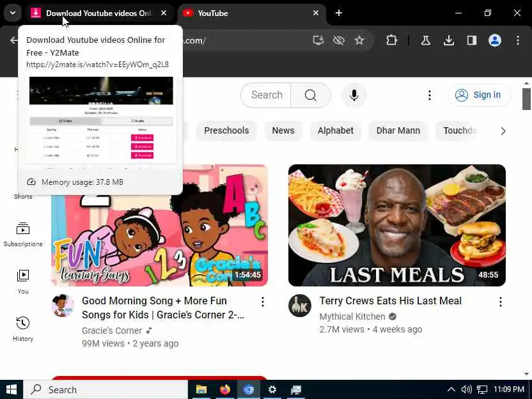Select the Dhar Mann category chip

pos(398,130)
